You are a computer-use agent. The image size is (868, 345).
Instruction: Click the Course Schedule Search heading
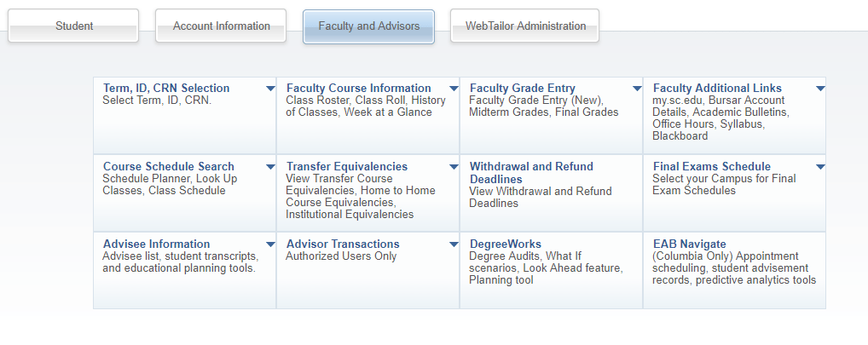pyautogui.click(x=168, y=166)
